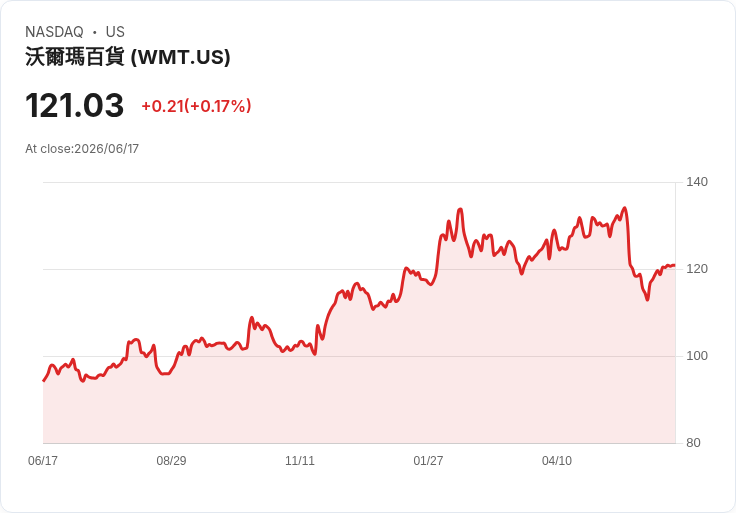Screen dimensions: 736x513
Task: Click the 04/10 date axis label
Action: point(557,460)
